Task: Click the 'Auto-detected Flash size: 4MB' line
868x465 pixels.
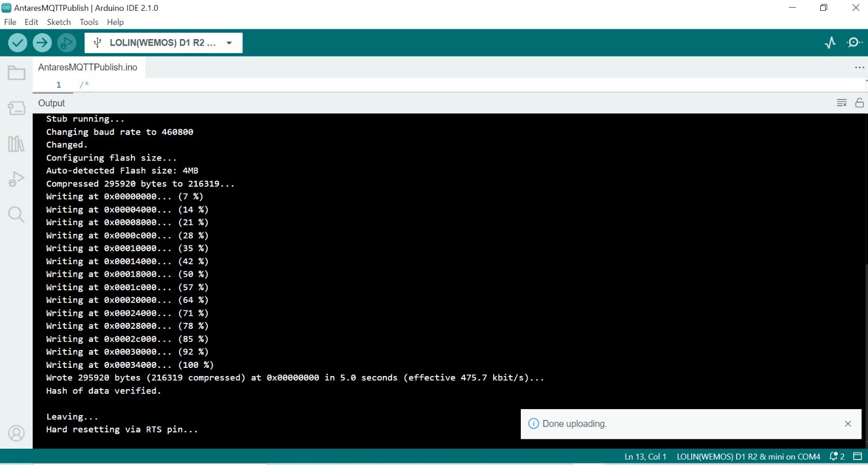Action: tap(122, 170)
